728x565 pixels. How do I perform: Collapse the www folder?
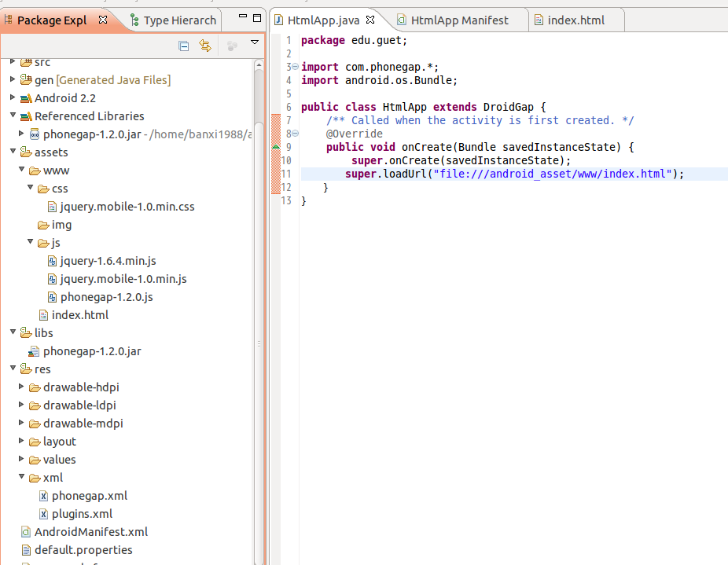(x=21, y=170)
